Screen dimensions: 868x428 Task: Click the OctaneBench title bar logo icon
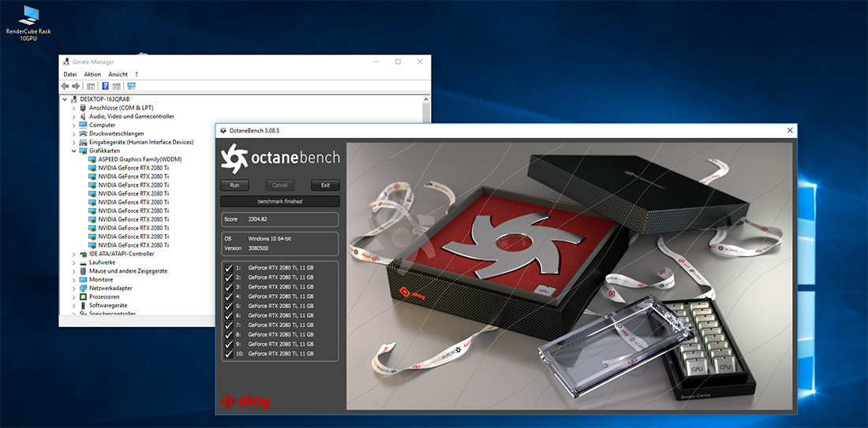pyautogui.click(x=223, y=131)
